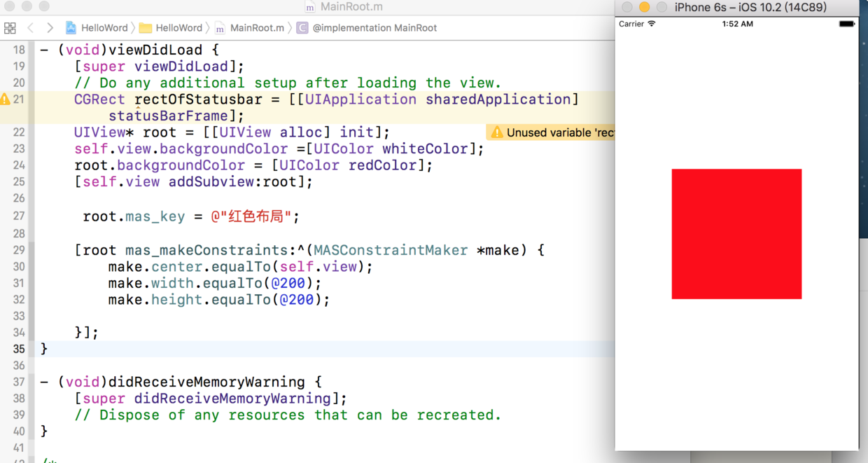Open the HelloWord folder jump bar segment

pos(171,28)
